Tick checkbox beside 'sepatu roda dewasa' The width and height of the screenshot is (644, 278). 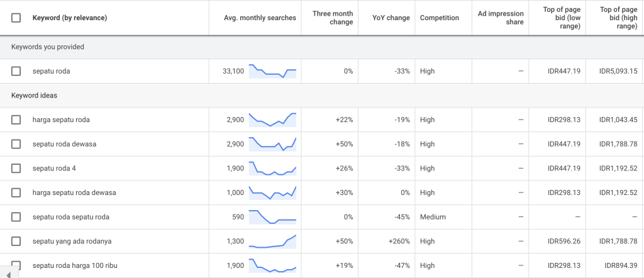point(16,144)
